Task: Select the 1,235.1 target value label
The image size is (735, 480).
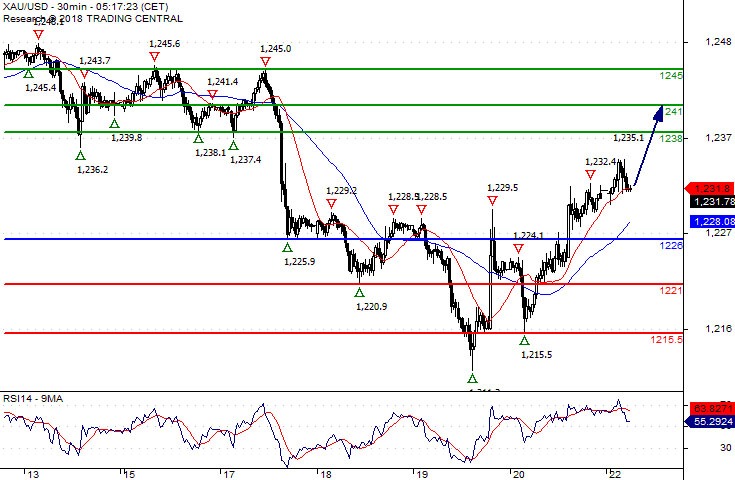Action: tap(629, 138)
